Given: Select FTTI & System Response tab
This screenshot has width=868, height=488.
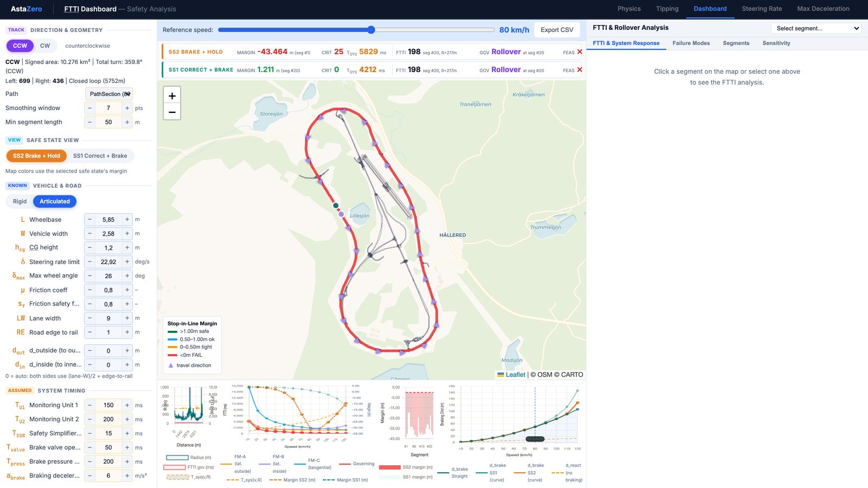Looking at the screenshot, I should [x=626, y=43].
